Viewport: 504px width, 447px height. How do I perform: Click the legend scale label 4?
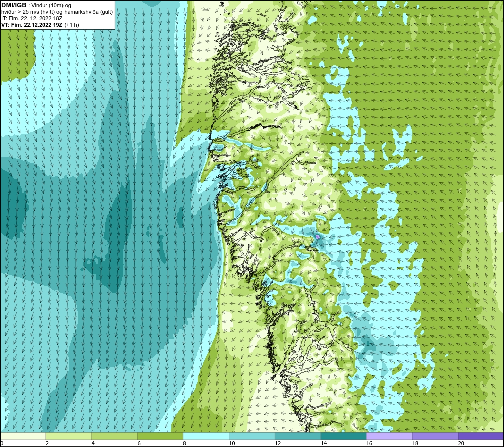93,443
